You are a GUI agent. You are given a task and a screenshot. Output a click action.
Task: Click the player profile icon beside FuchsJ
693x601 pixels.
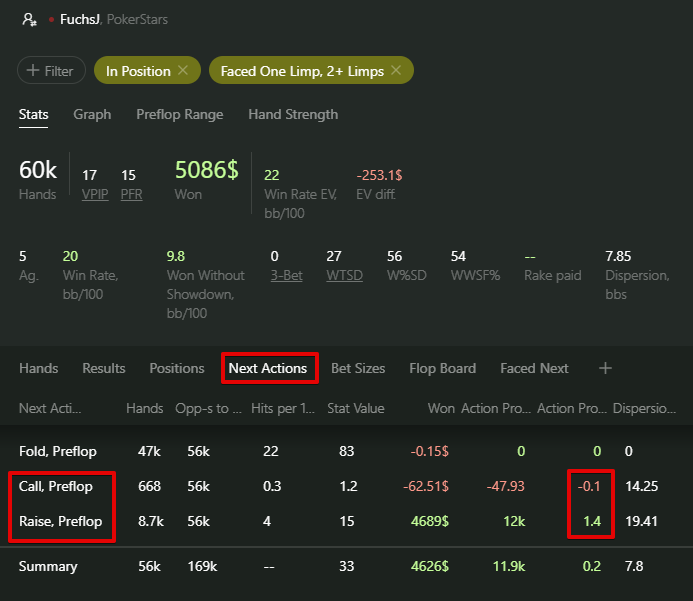pyautogui.click(x=29, y=19)
